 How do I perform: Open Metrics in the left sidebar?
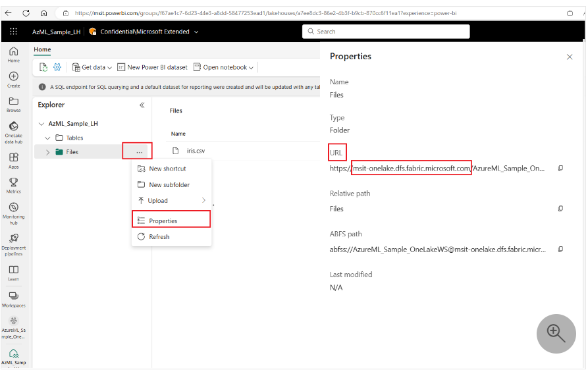(x=14, y=185)
